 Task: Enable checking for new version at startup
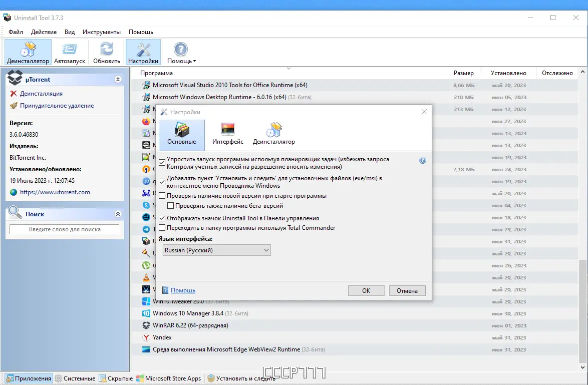point(162,196)
